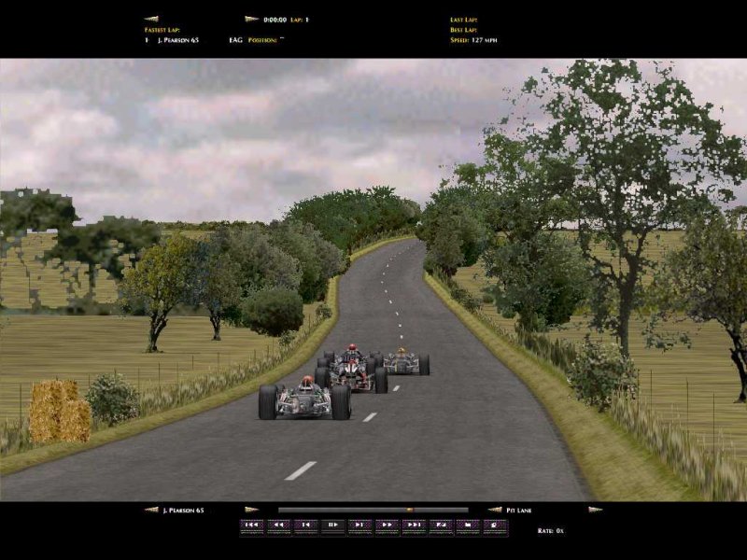Select next driver after J. Pearson 65
This screenshot has height=560, width=747.
click(x=251, y=510)
